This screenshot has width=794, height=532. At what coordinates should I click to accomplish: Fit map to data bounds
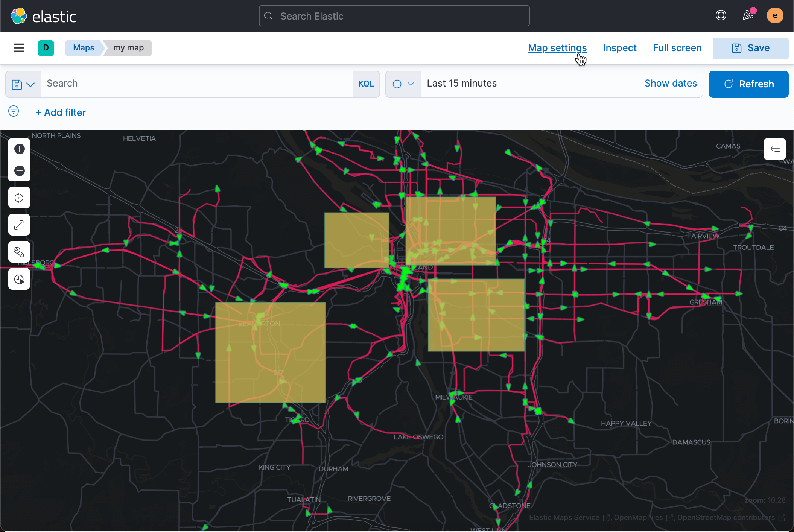point(19,225)
